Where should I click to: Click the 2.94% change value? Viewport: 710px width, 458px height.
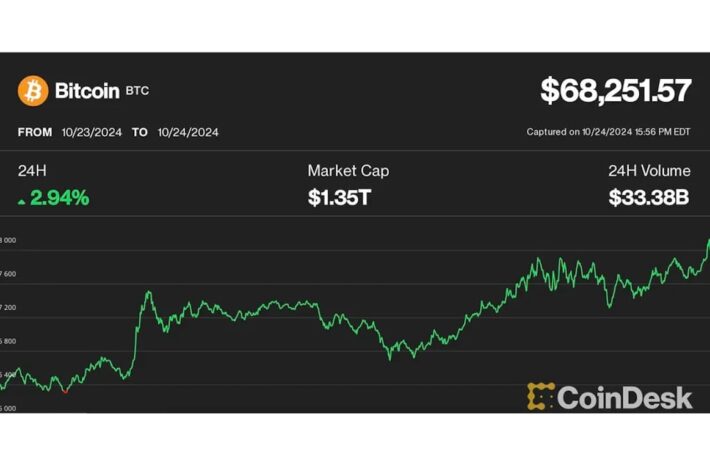click(x=60, y=198)
